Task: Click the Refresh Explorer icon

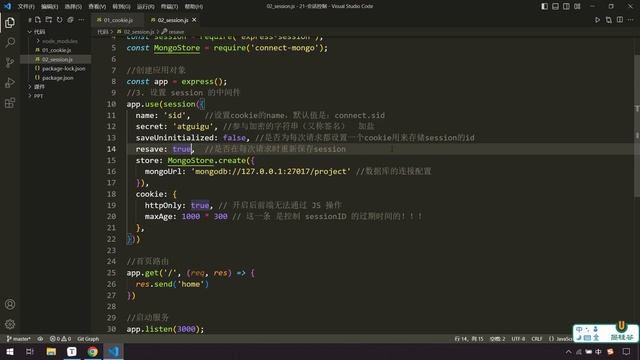Action: [60, 20]
